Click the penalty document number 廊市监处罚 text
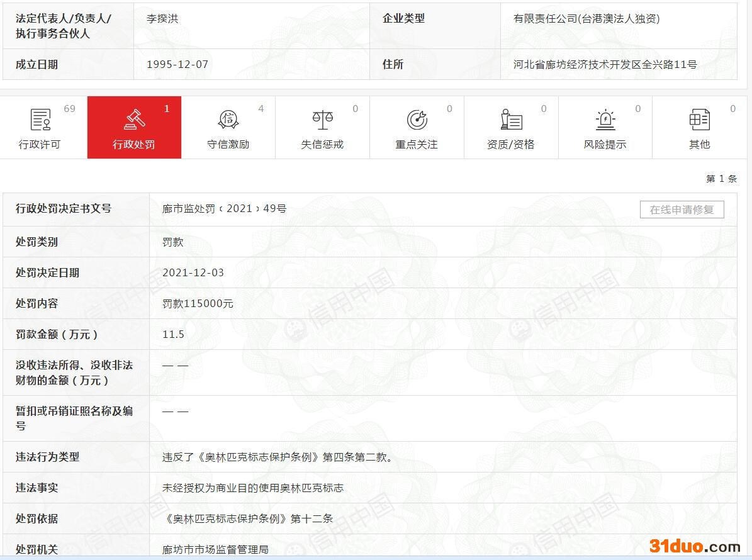The width and height of the screenshot is (752, 560). point(224,209)
